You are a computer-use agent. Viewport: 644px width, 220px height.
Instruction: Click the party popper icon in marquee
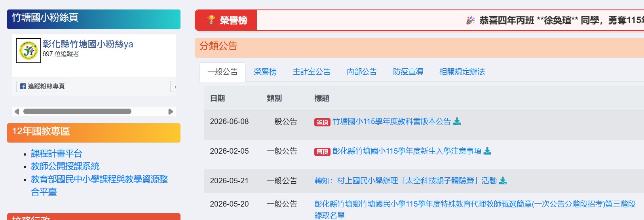pos(470,20)
